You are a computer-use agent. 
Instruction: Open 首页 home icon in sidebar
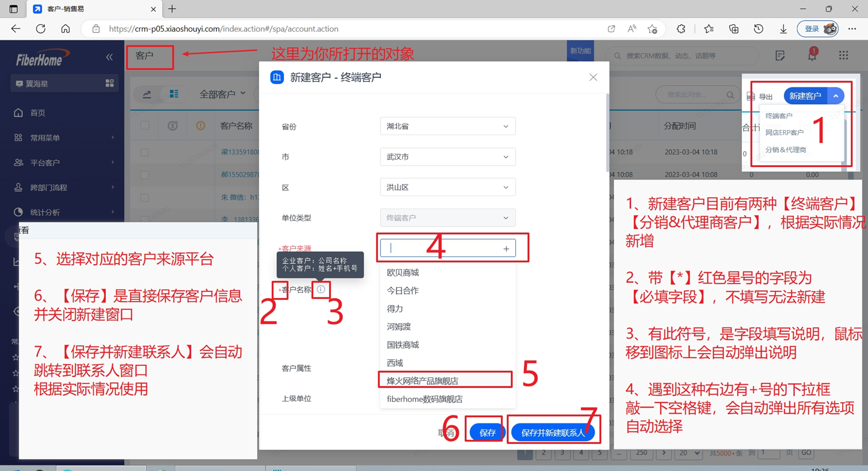[x=18, y=113]
